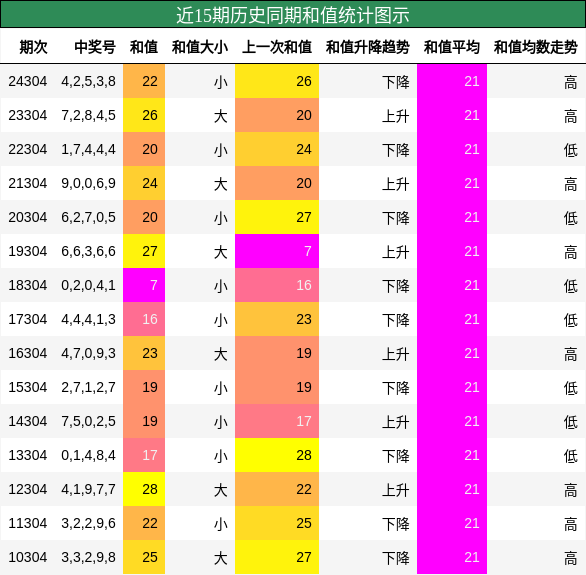Click magenta sum cell 7 in row 18304
This screenshot has height=575, width=586.
pos(144,285)
